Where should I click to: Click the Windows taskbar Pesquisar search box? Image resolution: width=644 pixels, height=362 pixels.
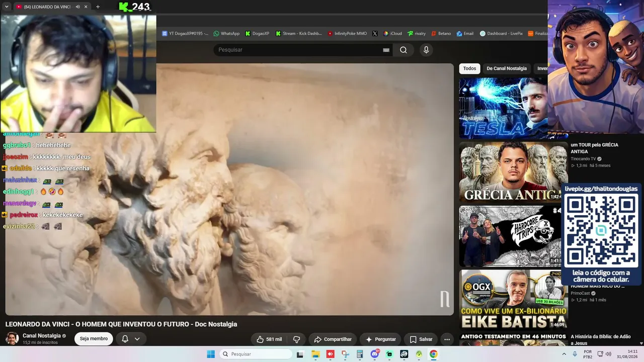255,354
